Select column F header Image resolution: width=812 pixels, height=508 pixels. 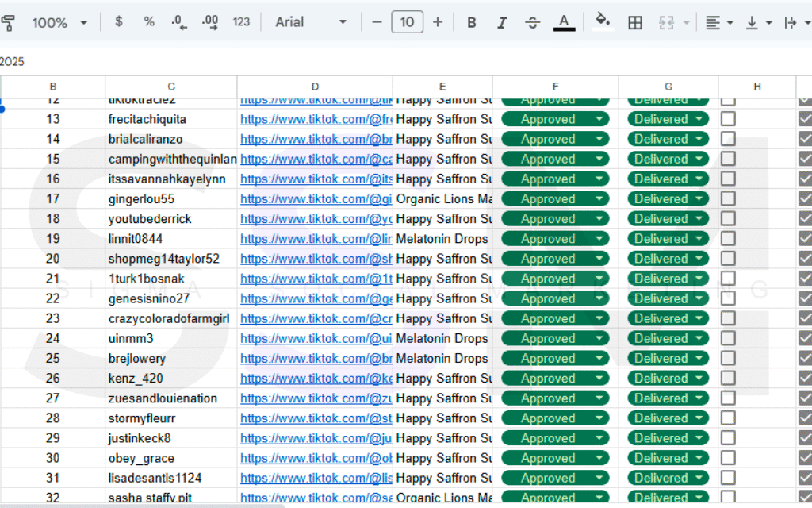(x=555, y=87)
